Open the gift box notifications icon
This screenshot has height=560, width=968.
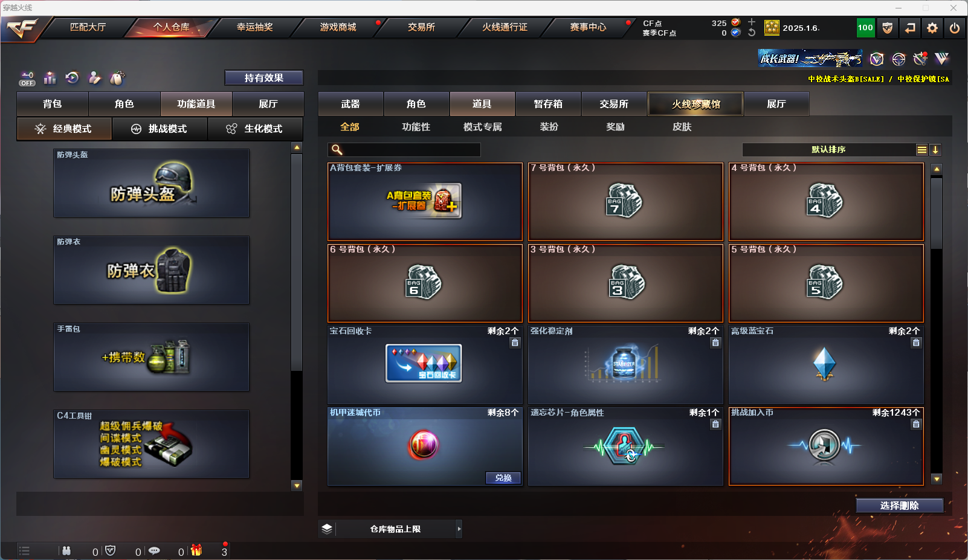[196, 550]
